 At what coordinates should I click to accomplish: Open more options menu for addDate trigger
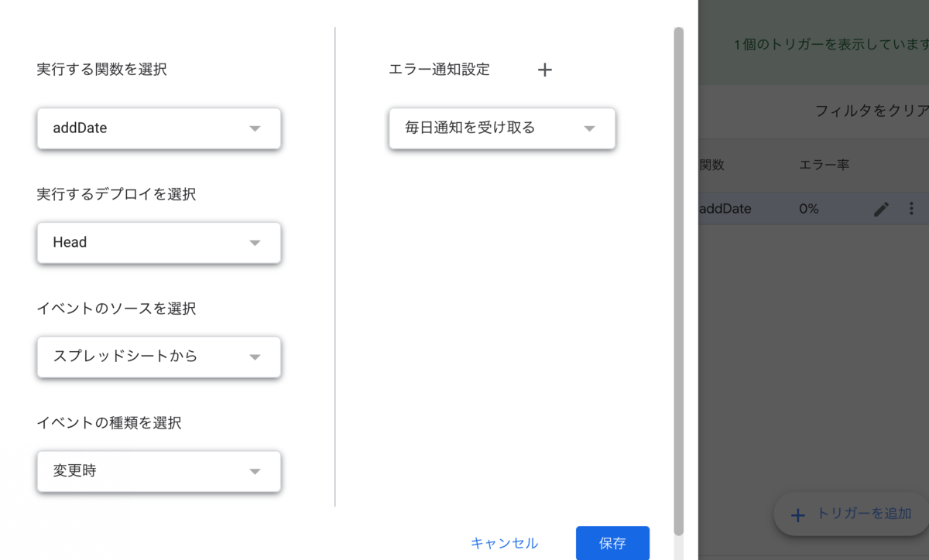(911, 209)
